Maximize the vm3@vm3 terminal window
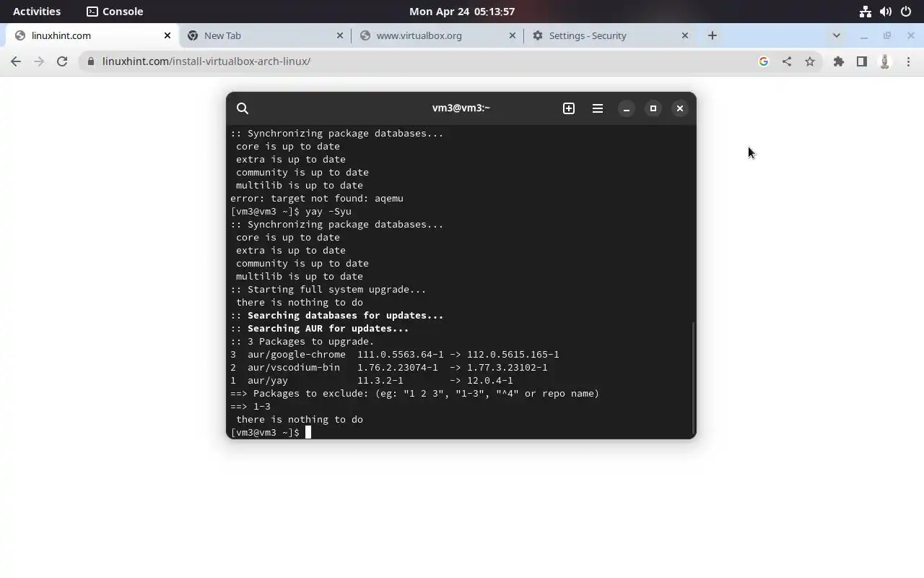 653,108
